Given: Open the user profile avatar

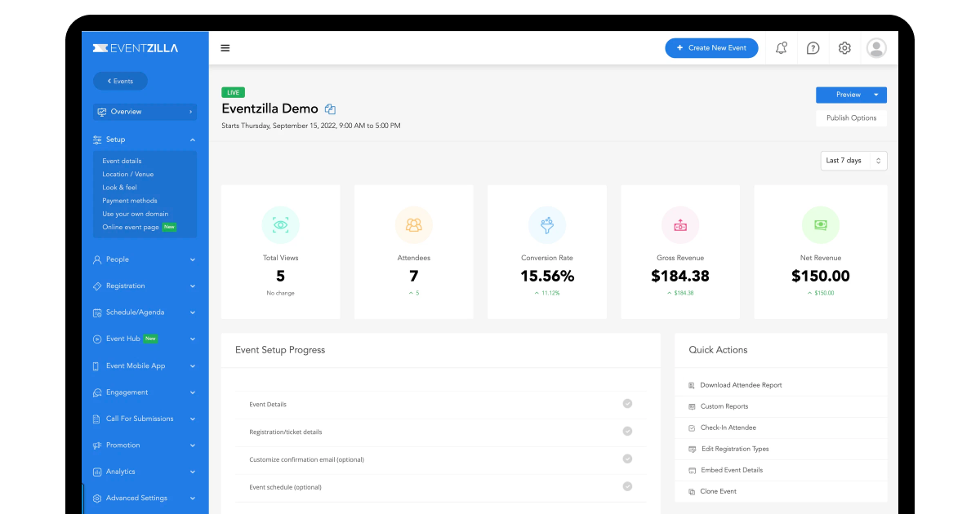Looking at the screenshot, I should tap(876, 48).
